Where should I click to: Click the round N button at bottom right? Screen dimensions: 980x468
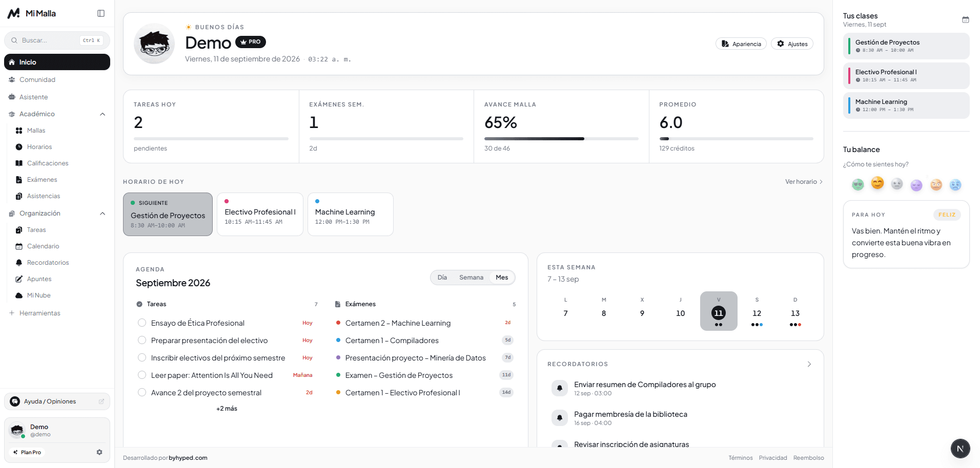click(960, 449)
